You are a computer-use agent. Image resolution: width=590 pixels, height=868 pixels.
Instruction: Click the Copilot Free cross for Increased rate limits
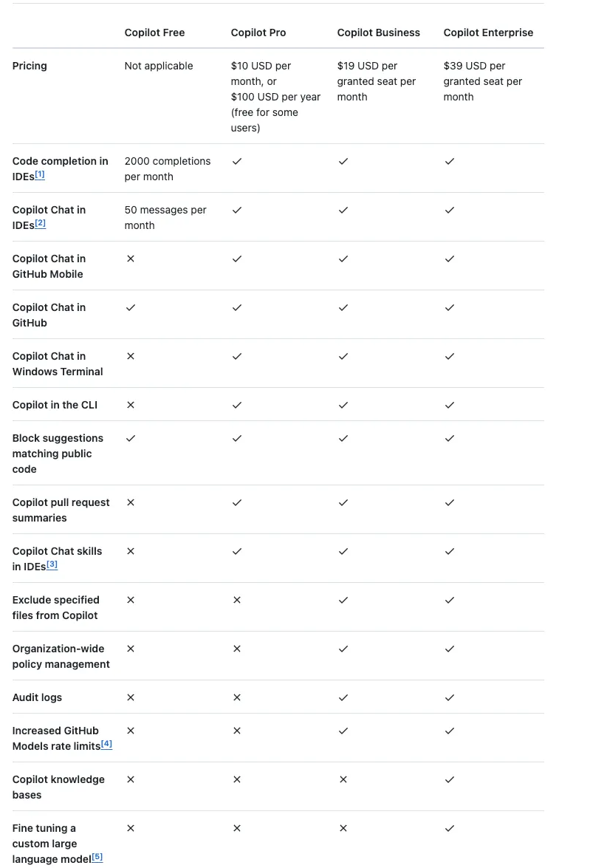tap(131, 731)
